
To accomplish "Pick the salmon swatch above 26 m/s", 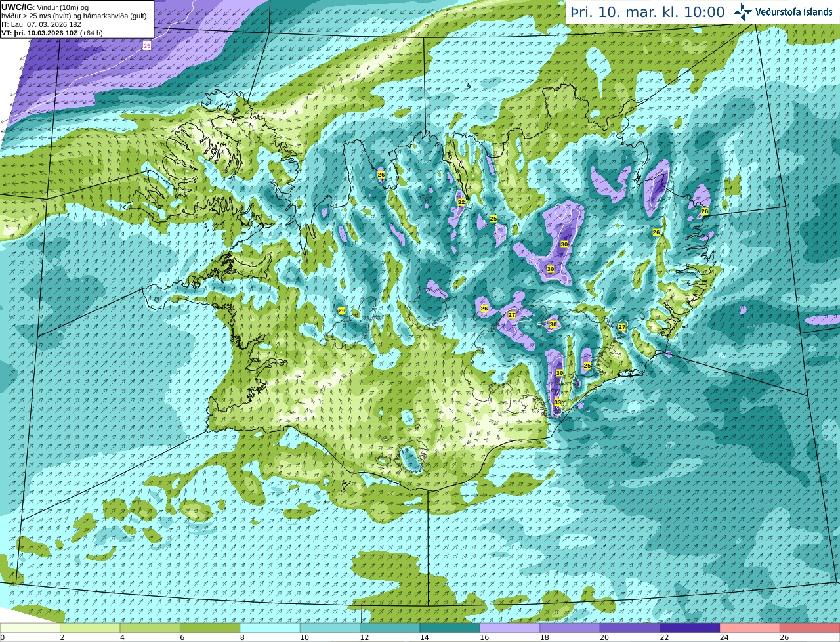I will [810, 628].
